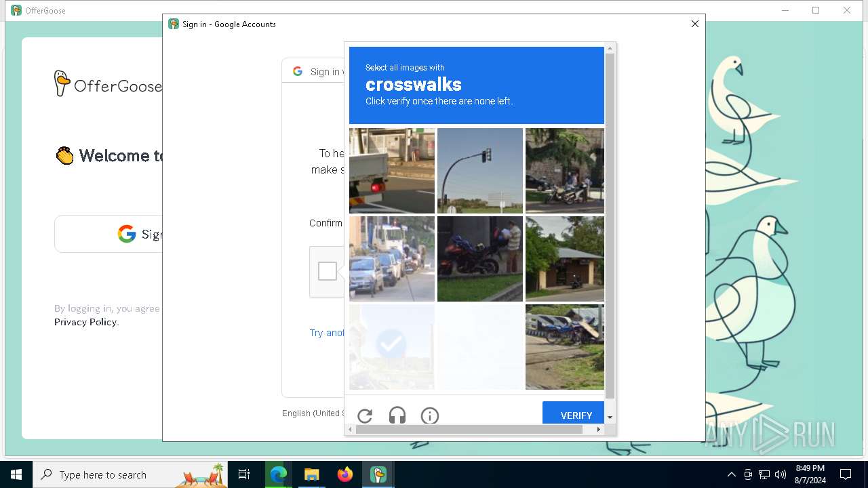Click the Google G icon in sign-in header
Image resolution: width=868 pixels, height=488 pixels.
pos(298,71)
